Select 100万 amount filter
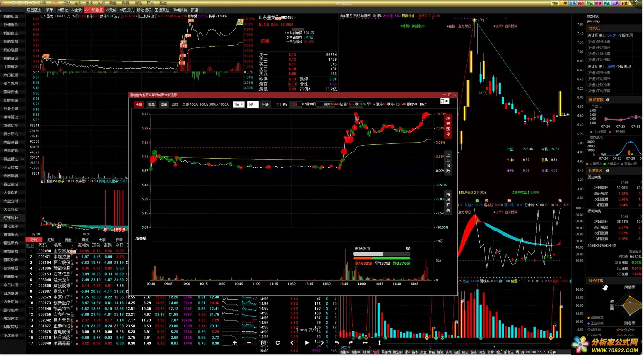The width and height of the screenshot is (644, 356). [x=195, y=105]
